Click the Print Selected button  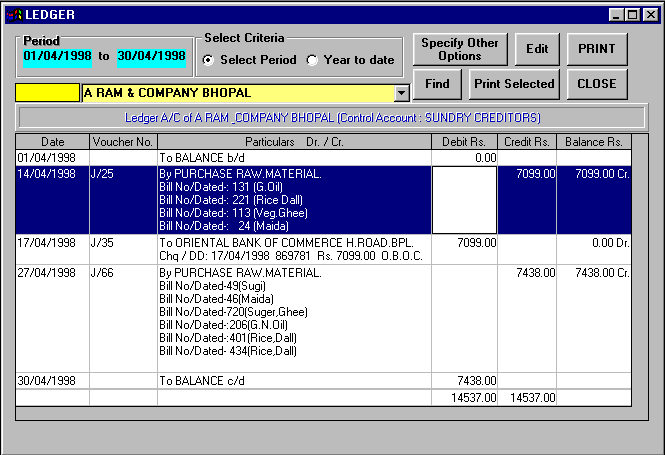[x=514, y=84]
